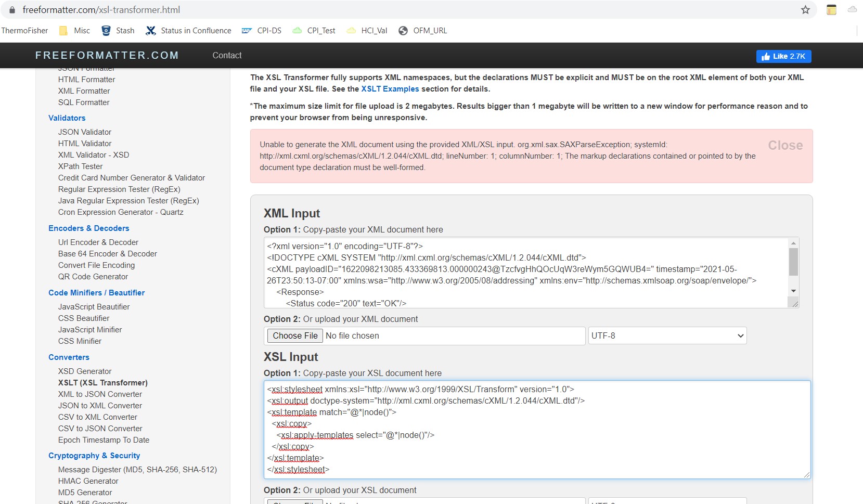
Task: Open XSD Generator tool
Action: (x=85, y=371)
